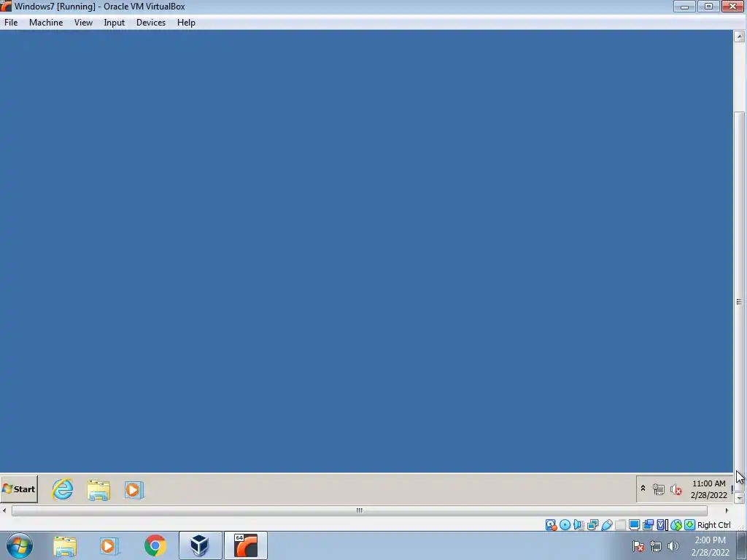Click the USB devices indicator in VirtualBox status bar
Image resolution: width=747 pixels, height=560 pixels.
(606, 525)
